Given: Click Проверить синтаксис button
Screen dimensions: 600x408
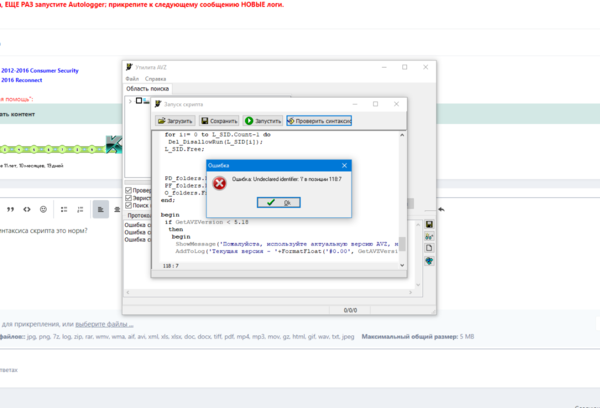Looking at the screenshot, I should tap(319, 121).
